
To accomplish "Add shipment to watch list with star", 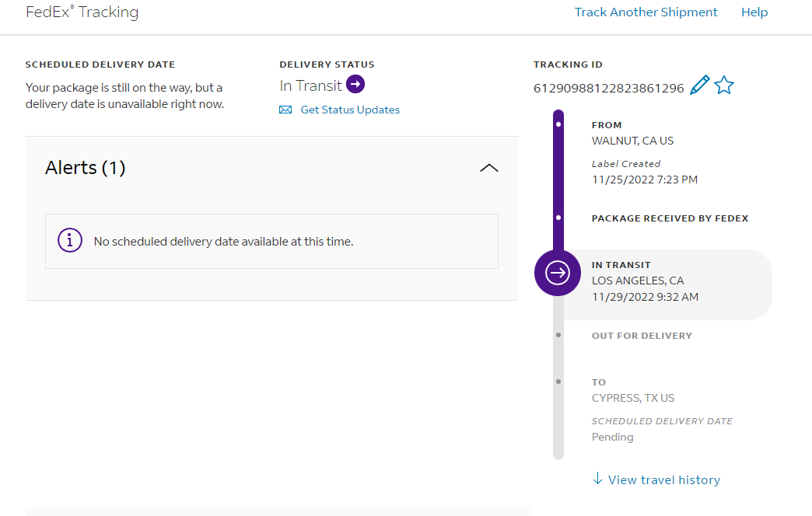I will [x=724, y=85].
